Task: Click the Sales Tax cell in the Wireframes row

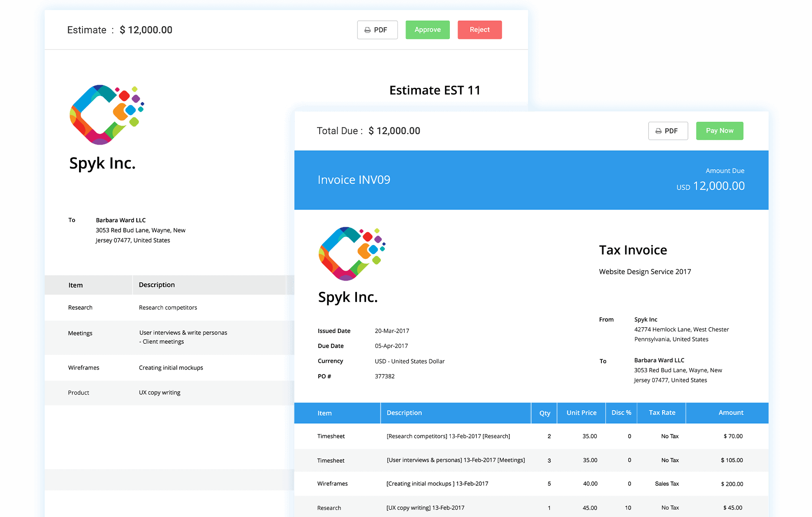Action: pos(667,484)
